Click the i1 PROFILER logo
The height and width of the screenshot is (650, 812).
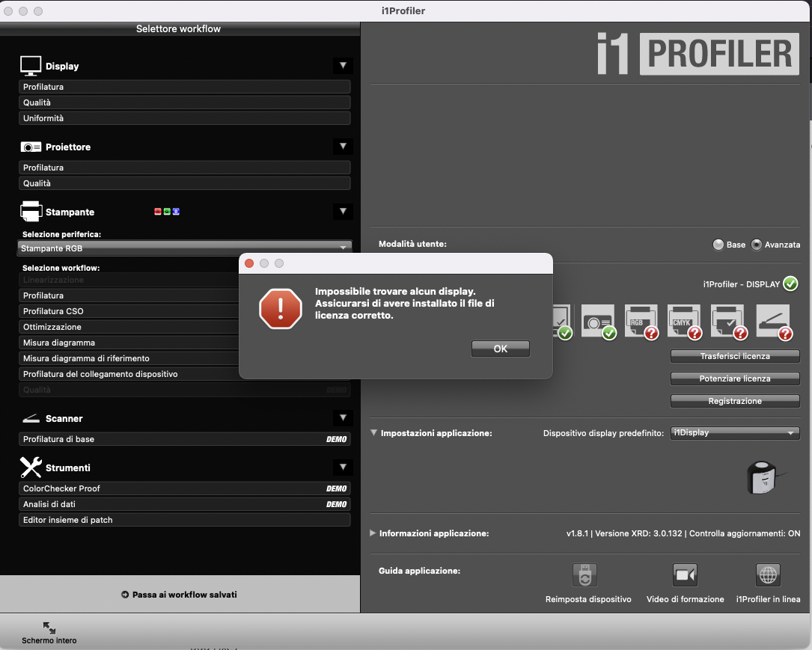(x=697, y=54)
